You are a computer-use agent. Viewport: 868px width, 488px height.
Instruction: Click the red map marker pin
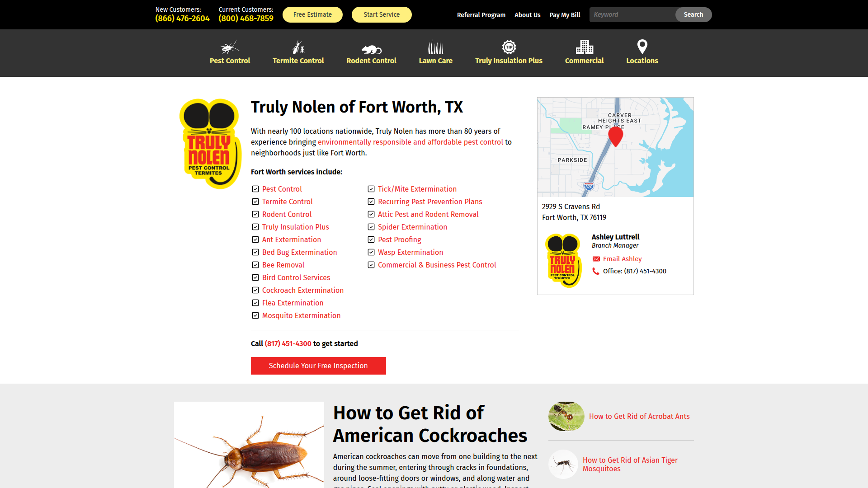point(616,136)
